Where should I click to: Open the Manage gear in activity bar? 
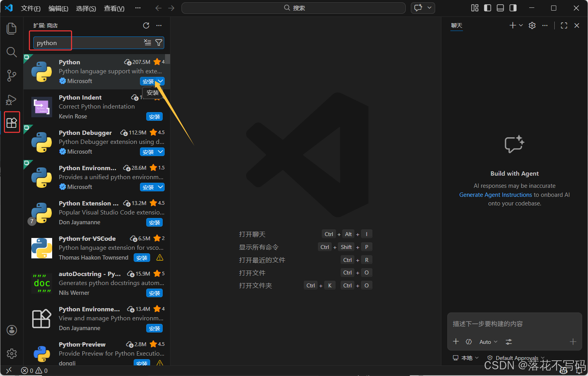click(12, 354)
